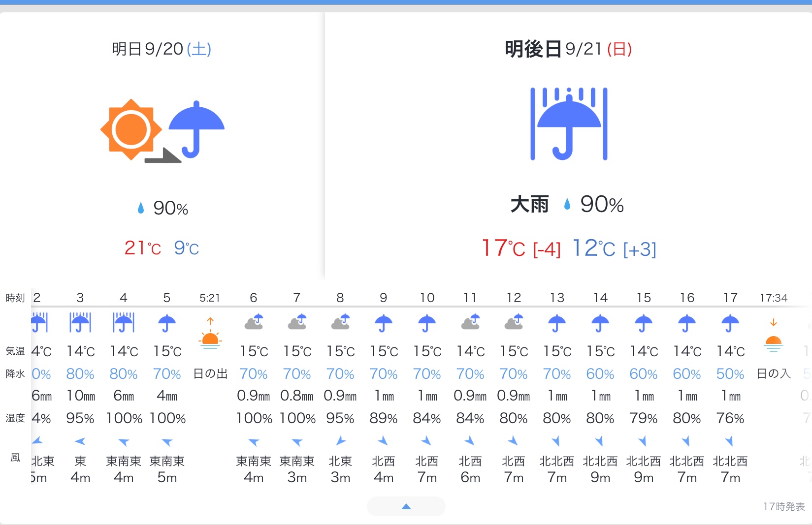
Task: Click the 大雨 weather label
Action: (529, 204)
